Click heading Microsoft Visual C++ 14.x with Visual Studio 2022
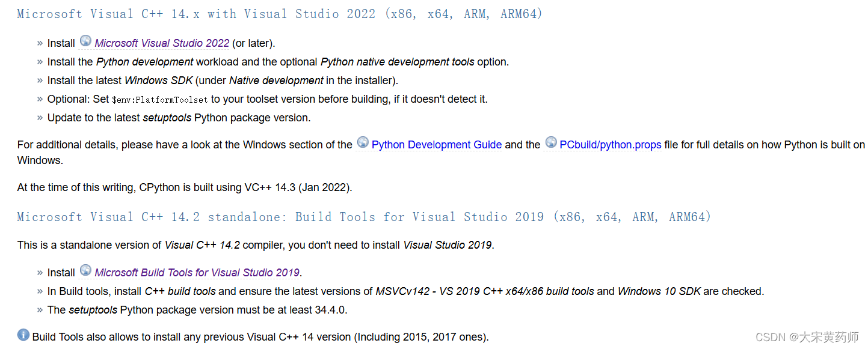 coord(280,14)
